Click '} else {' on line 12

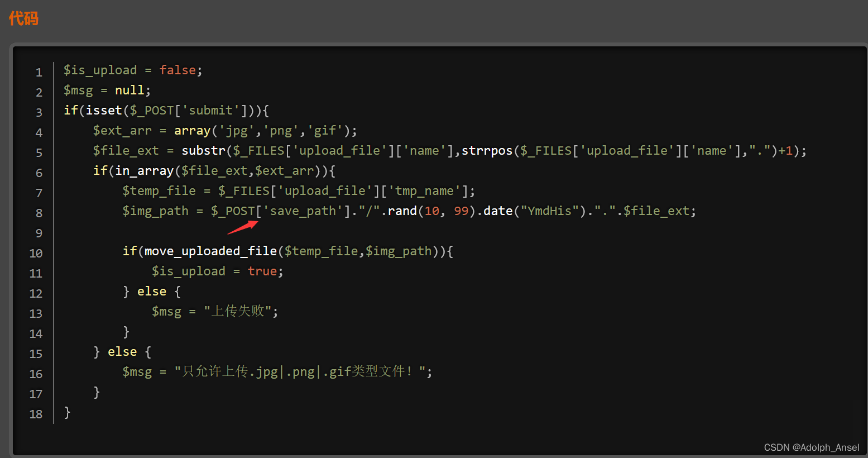point(152,291)
